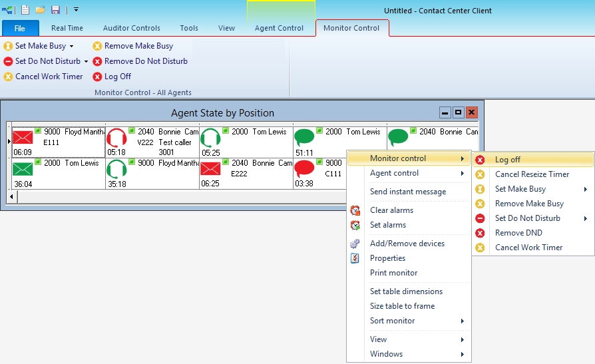The width and height of the screenshot is (595, 364).
Task: Expand the Set Do Not Disturb ribbon dropdown
Action: click(86, 61)
